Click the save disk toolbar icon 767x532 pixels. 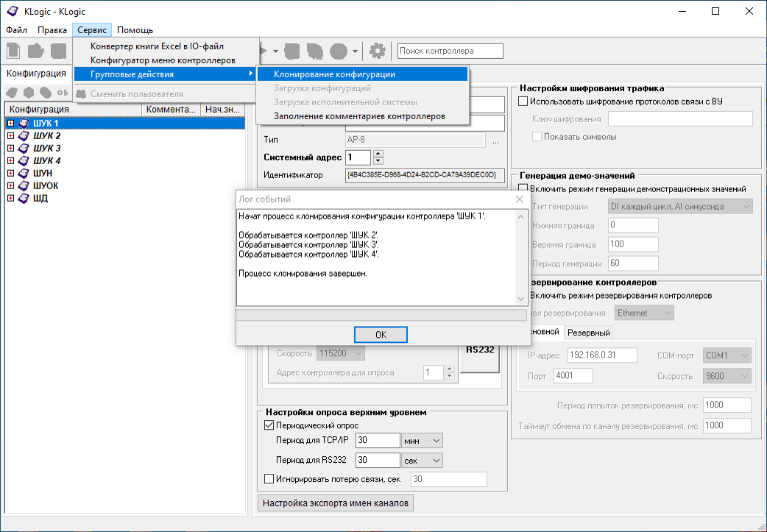(58, 51)
